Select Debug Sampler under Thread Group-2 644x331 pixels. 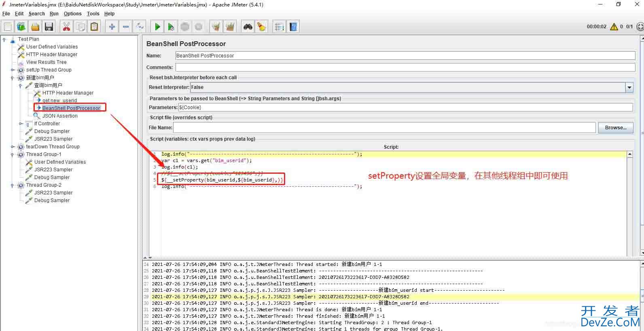click(52, 200)
